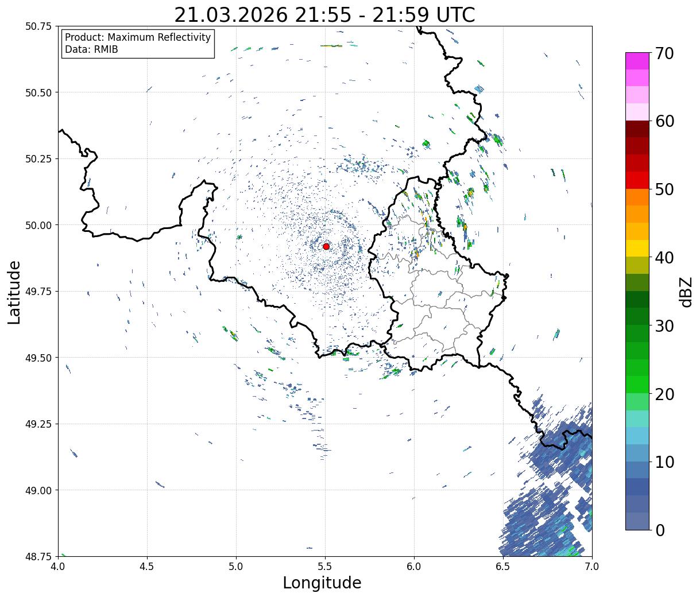
Task: Click the colorbar tick label 20
Action: point(664,394)
